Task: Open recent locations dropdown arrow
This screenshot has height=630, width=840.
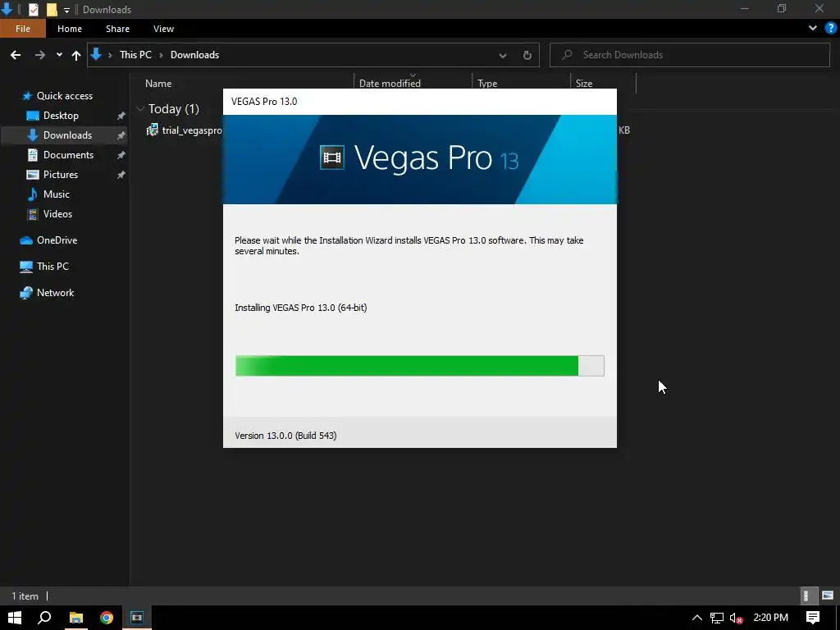Action: click(x=59, y=55)
